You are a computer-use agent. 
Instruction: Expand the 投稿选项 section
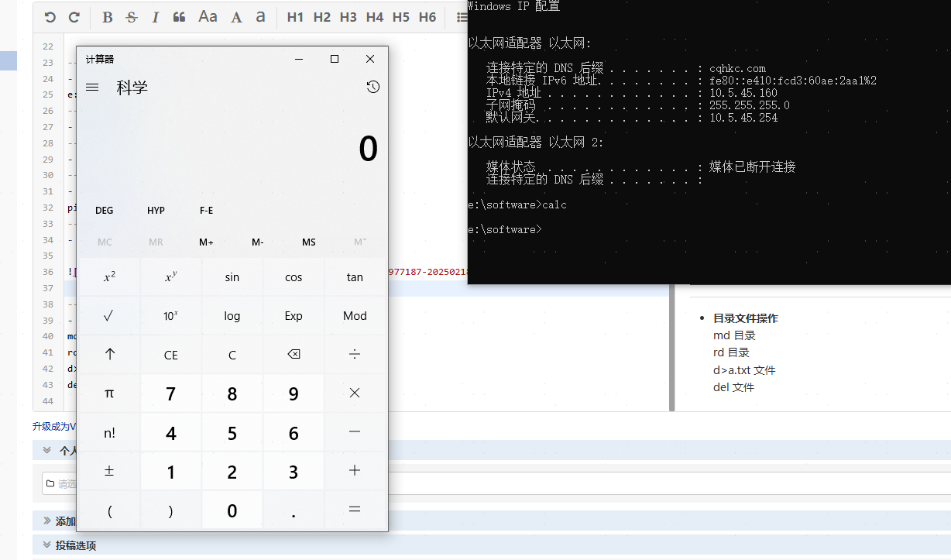(76, 545)
